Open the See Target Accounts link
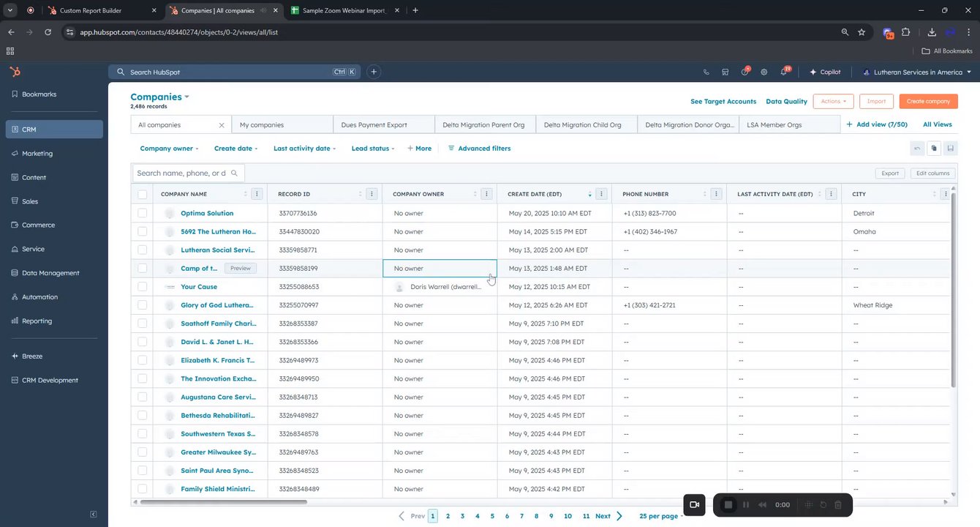The height and width of the screenshot is (527, 980). [x=723, y=102]
